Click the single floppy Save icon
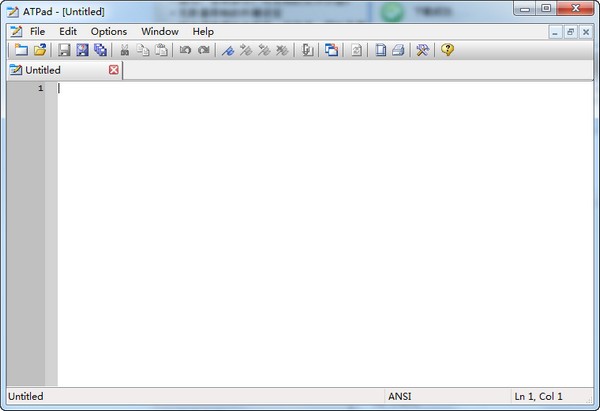Image resolution: width=600 pixels, height=411 pixels. point(64,50)
